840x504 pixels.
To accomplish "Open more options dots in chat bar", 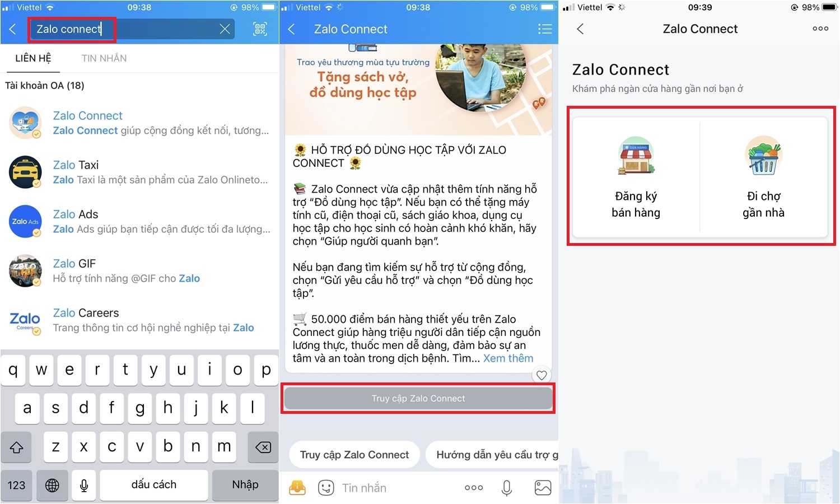I will (474, 488).
